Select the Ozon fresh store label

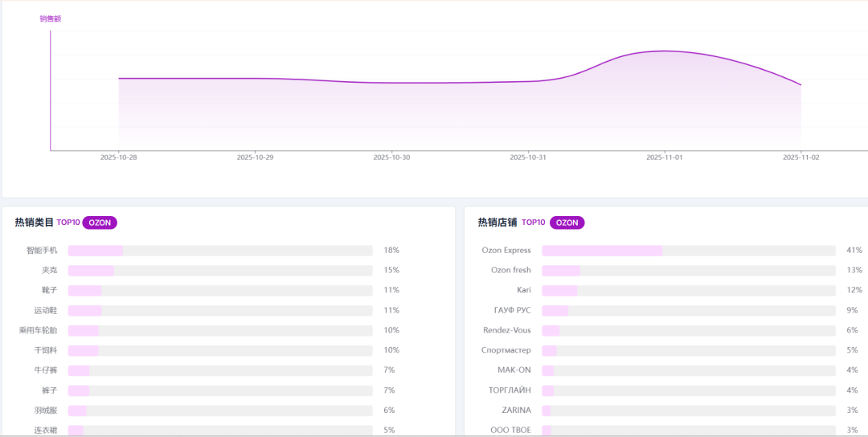click(x=511, y=270)
